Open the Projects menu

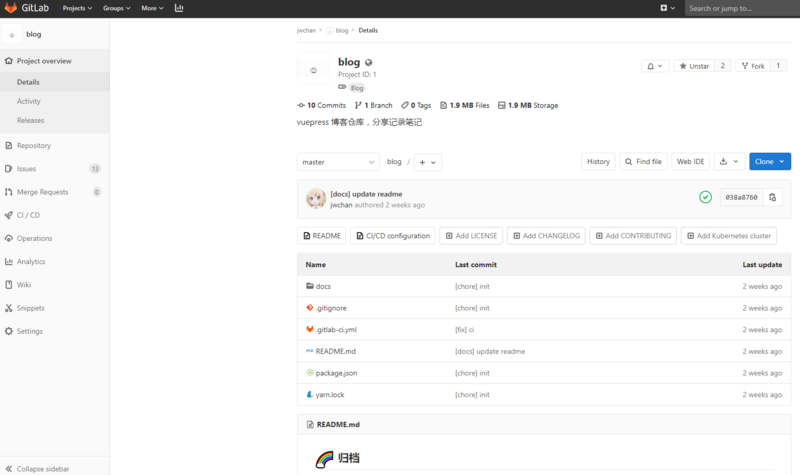pos(77,8)
